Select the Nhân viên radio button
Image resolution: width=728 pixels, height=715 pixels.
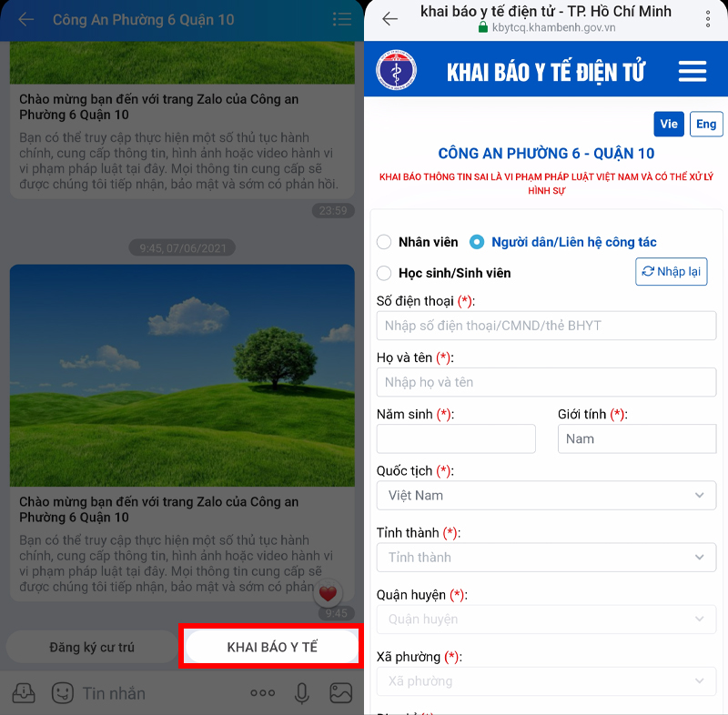pyautogui.click(x=384, y=242)
